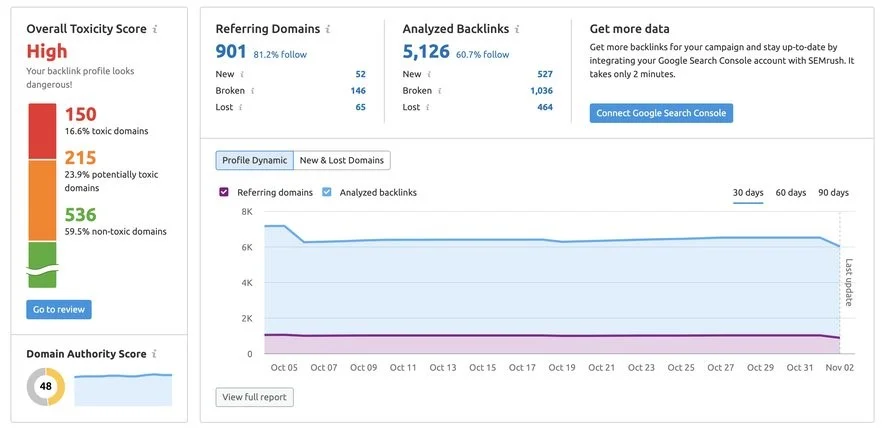Image resolution: width=885 pixels, height=431 pixels.
Task: Switch to New & Lost Domains tab
Action: tap(341, 160)
